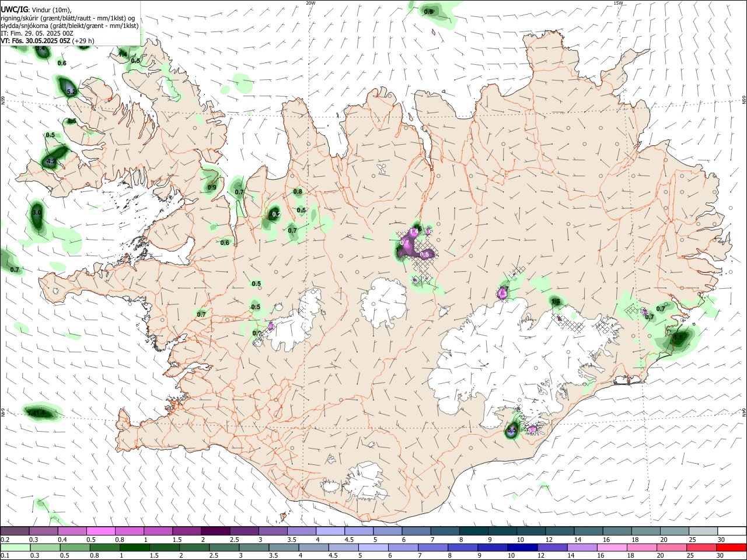Click the palest green 0.1–0.3 rain legend swatch
Image resolution: width=747 pixels, height=560 pixels.
click(x=15, y=547)
